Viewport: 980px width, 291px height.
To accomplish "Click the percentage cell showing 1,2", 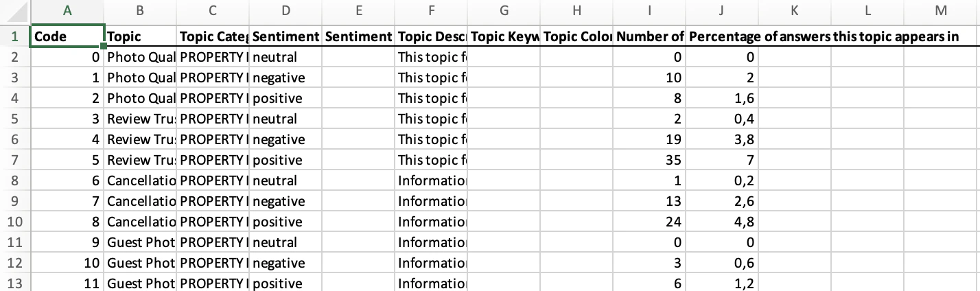I will [x=722, y=283].
